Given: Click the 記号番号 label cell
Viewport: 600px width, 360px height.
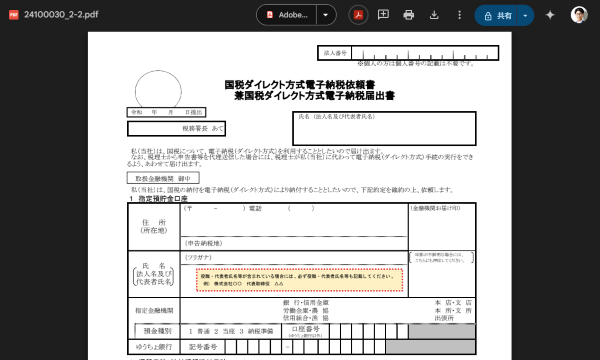Looking at the screenshot, I should pos(203,347).
